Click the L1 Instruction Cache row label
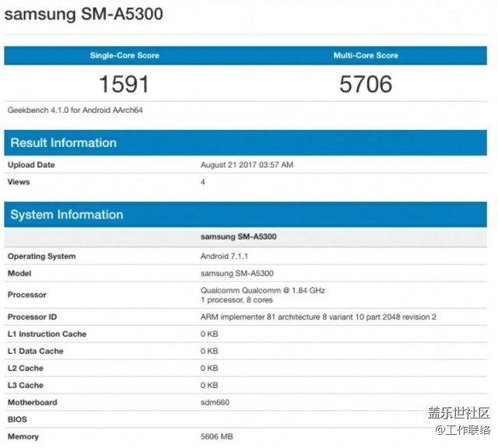498x448 pixels. tap(47, 334)
